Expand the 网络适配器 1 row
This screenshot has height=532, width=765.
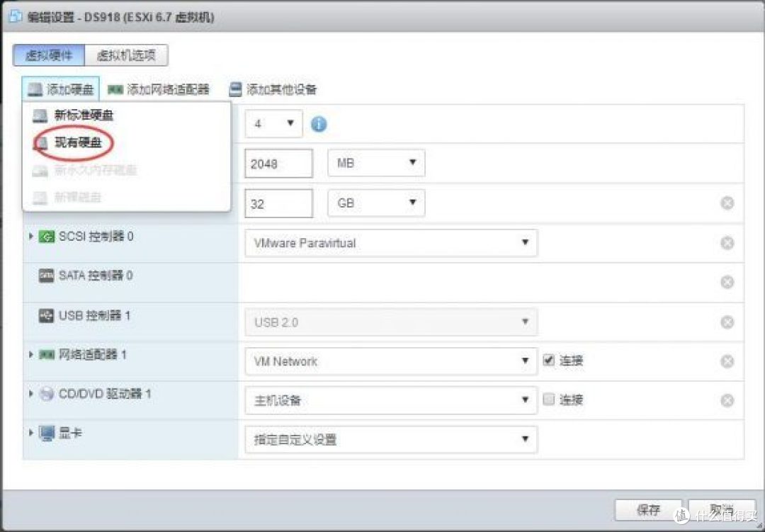click(x=30, y=355)
